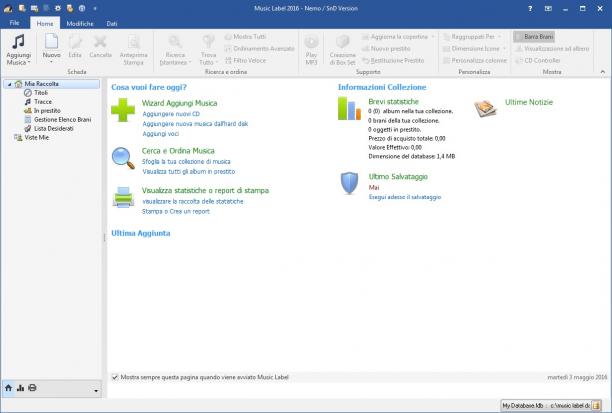Viewport: 612px width, 413px height.
Task: Click visualizzare la raccolta delle statistiche
Action: tap(192, 201)
